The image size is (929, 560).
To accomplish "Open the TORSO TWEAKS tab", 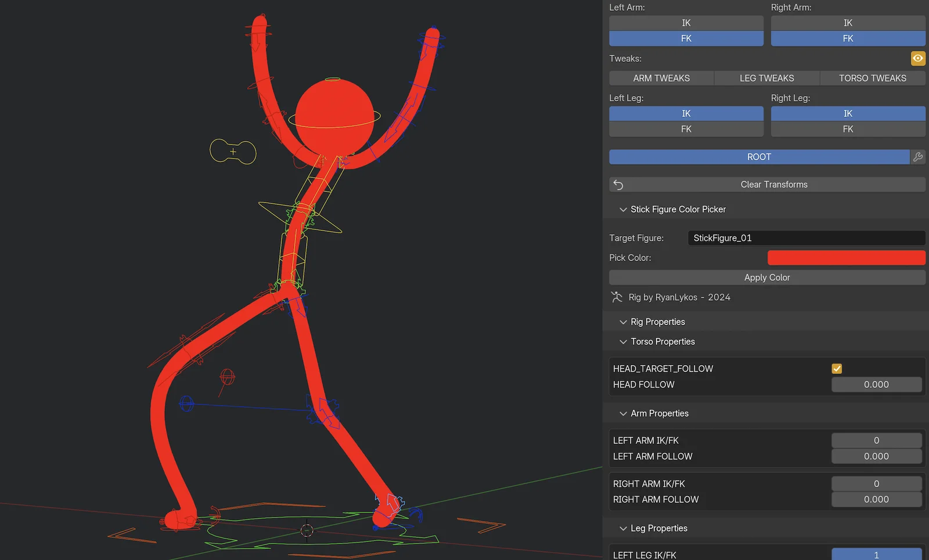I will click(x=872, y=78).
